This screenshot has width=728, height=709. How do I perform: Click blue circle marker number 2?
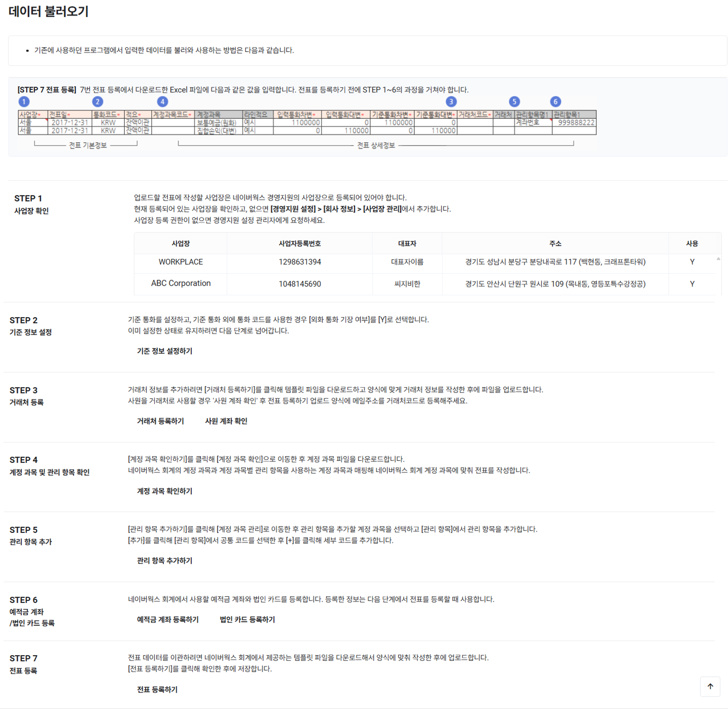click(x=97, y=101)
